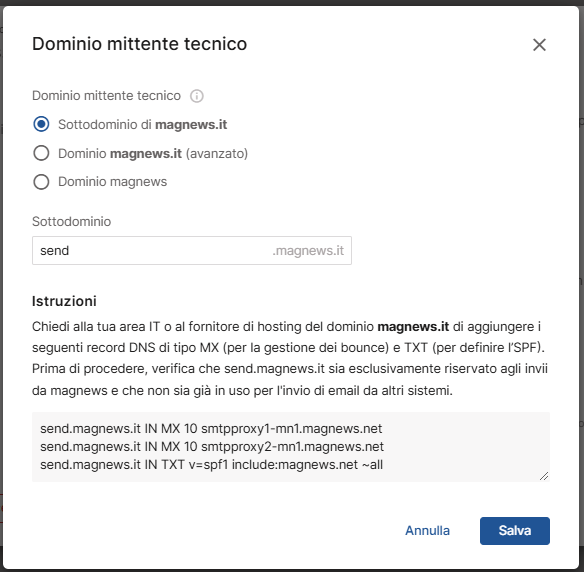
Task: Close the Dominio mittente tecnico dialog
Action: (x=539, y=45)
